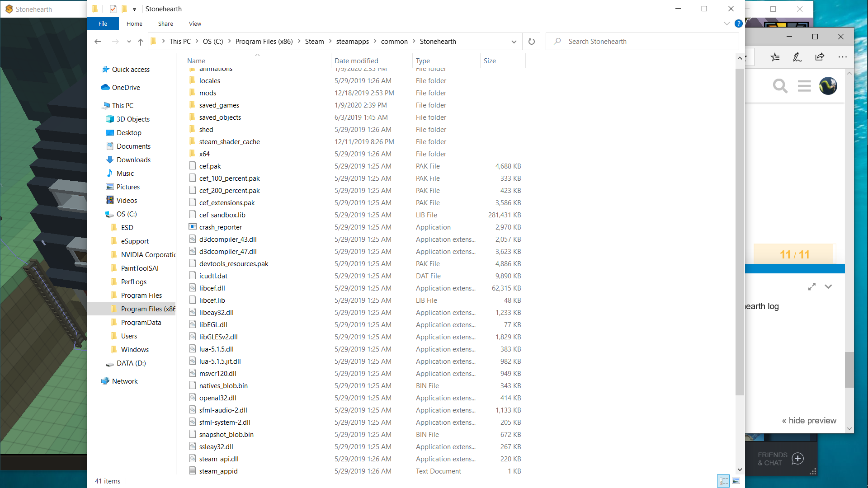
Task: Open Network in the navigation pane
Action: pos(125,381)
